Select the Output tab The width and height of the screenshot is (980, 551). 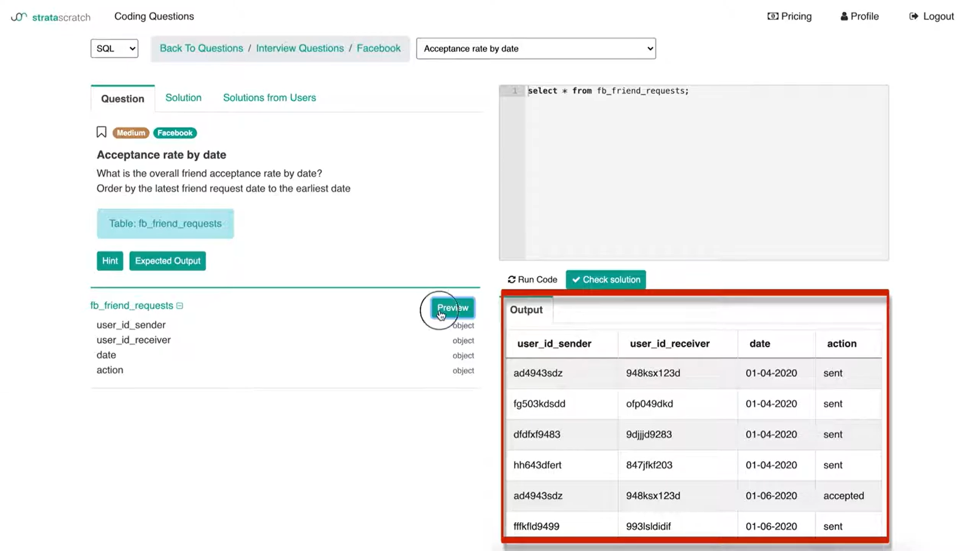click(x=526, y=310)
